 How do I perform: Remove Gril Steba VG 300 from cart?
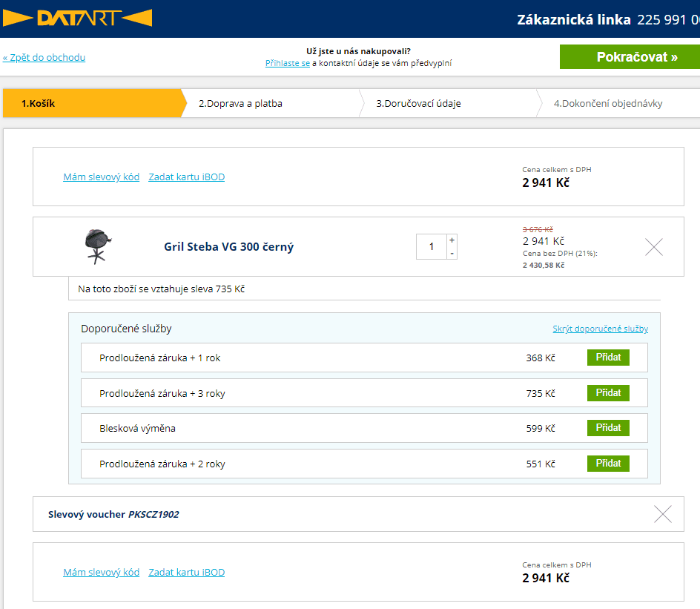coord(653,247)
